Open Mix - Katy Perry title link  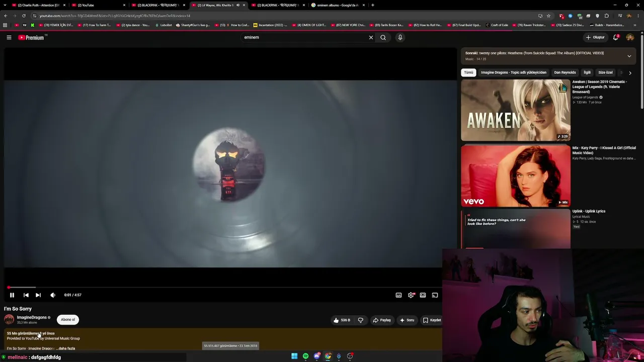pyautogui.click(x=604, y=150)
